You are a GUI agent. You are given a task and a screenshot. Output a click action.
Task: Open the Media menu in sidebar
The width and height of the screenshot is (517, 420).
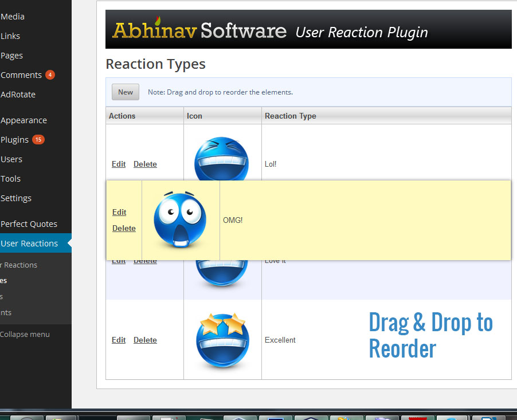click(x=13, y=17)
